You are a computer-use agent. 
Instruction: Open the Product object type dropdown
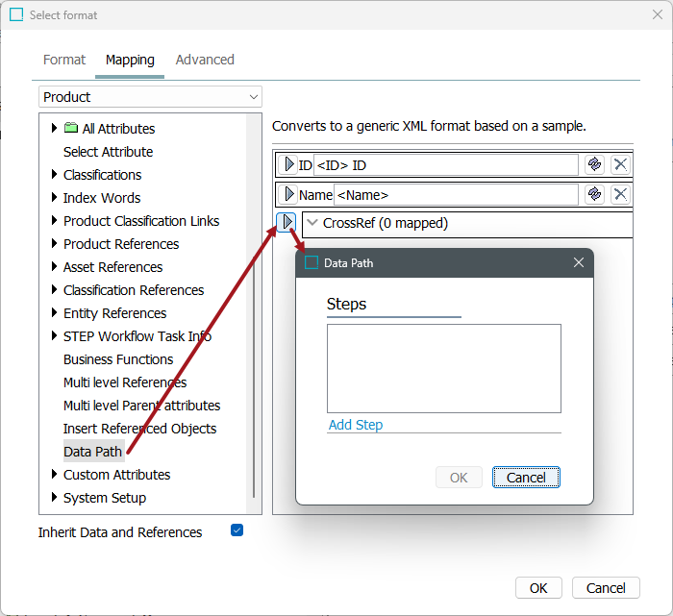(x=150, y=97)
